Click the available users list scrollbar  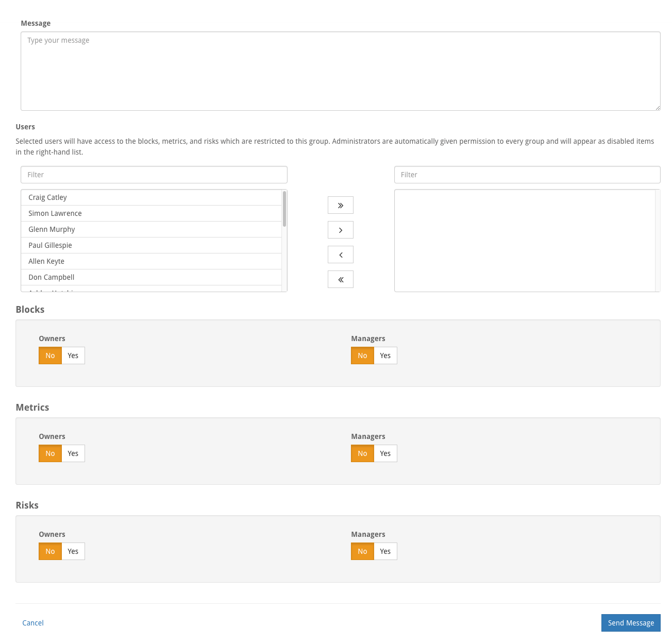click(284, 209)
